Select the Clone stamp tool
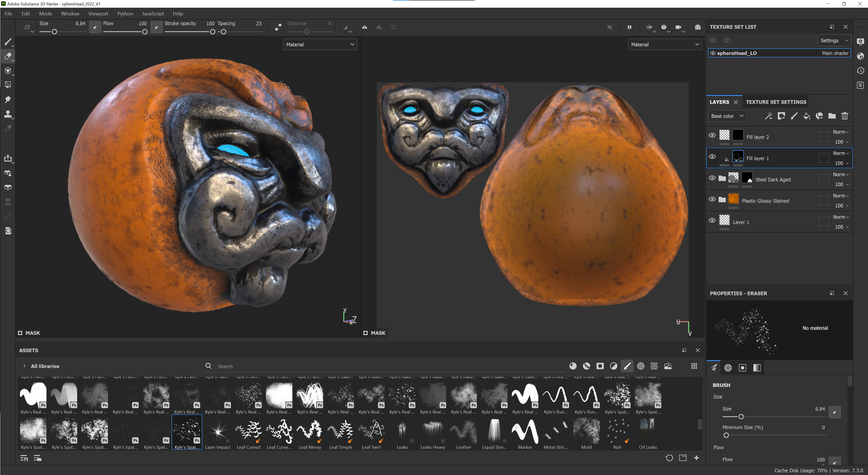The width and height of the screenshot is (868, 475). pos(7,114)
